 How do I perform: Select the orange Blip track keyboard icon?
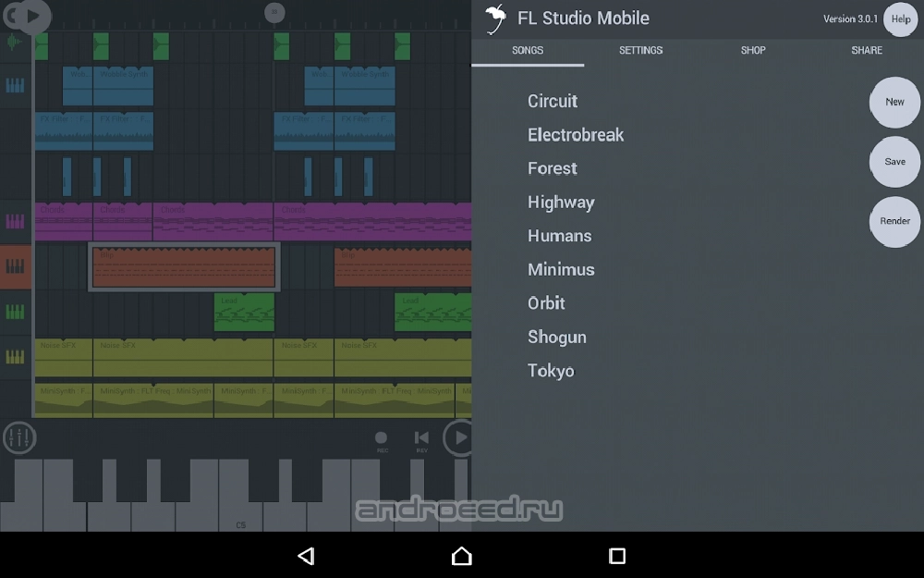tap(16, 266)
